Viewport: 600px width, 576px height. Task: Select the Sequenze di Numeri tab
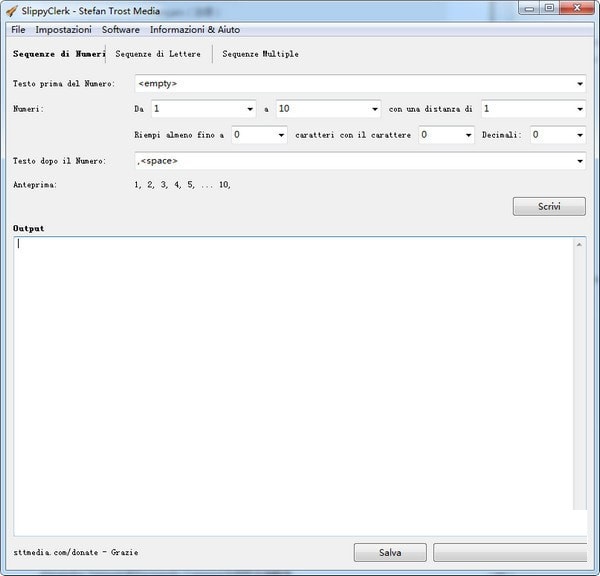tap(59, 54)
